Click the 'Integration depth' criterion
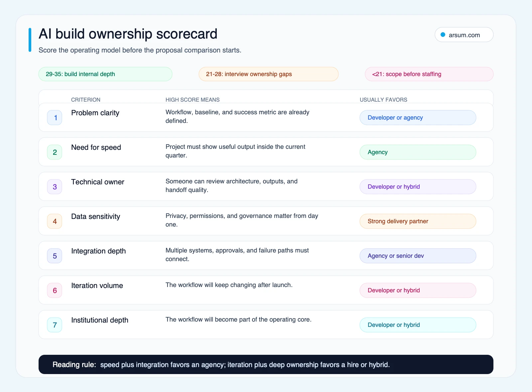Image resolution: width=532 pixels, height=392 pixels. pos(98,251)
